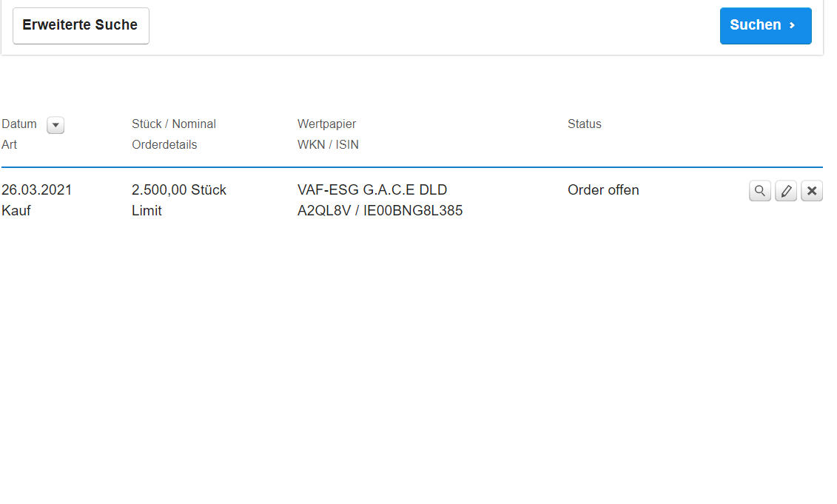Select the order date 26.03.2021

[37, 190]
